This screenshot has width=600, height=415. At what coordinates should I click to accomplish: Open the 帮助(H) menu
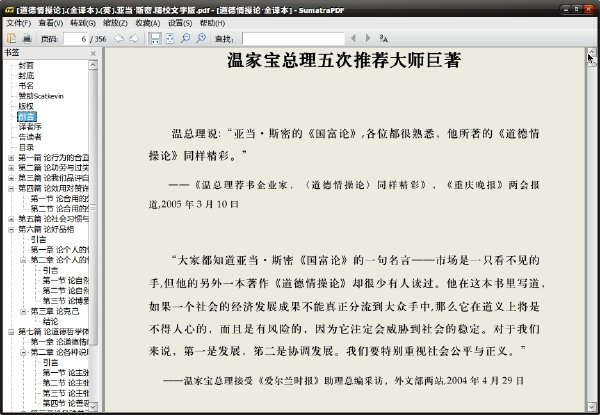(212, 23)
